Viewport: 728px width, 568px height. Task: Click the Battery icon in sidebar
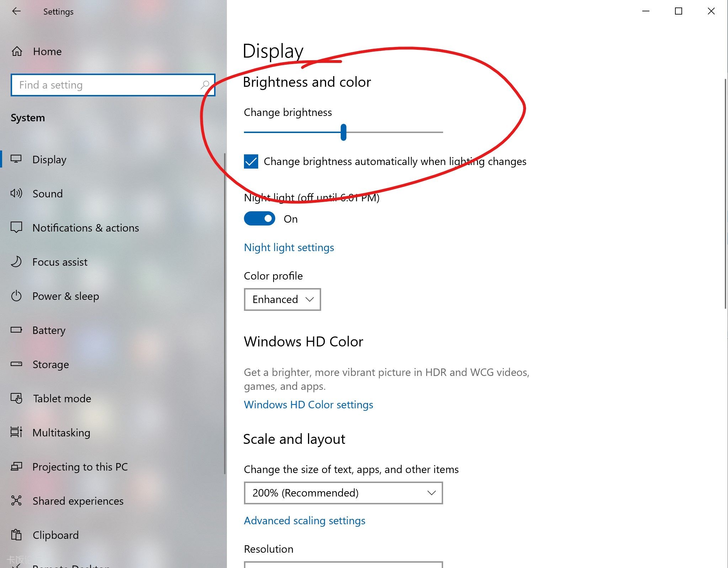click(16, 330)
